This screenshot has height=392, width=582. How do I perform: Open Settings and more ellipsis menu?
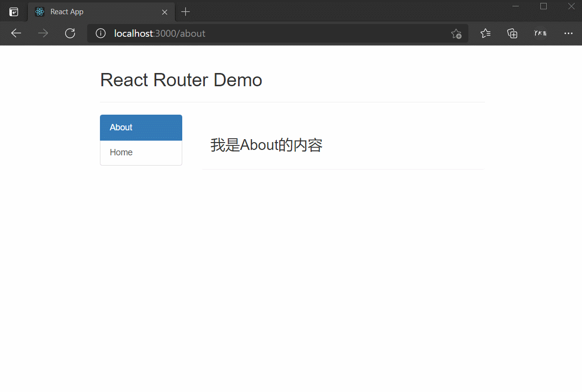click(568, 33)
